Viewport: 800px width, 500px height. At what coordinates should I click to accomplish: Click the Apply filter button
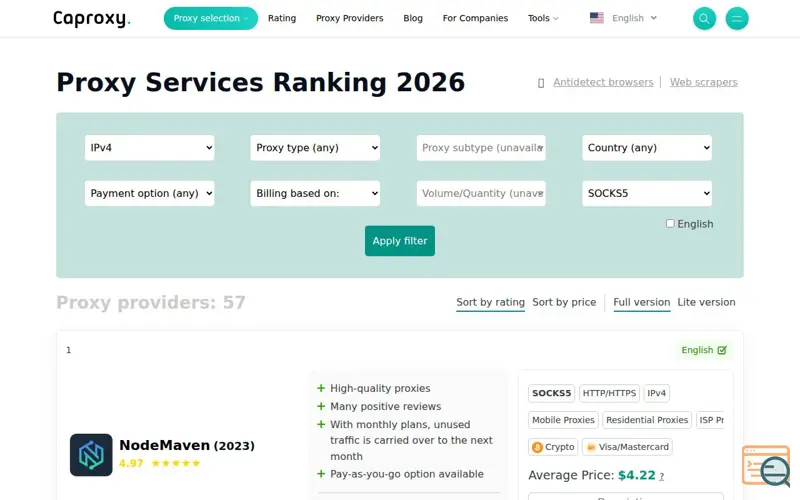[400, 241]
